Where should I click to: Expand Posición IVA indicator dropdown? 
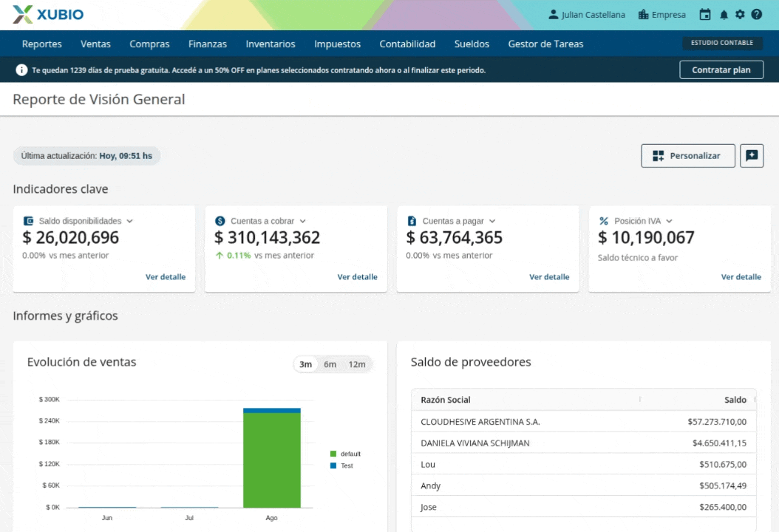[669, 221]
